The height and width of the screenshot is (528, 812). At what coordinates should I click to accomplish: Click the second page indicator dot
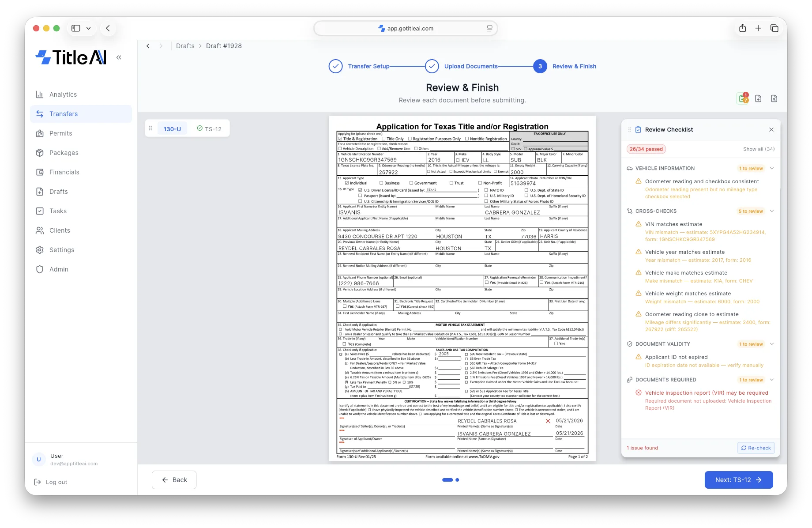[457, 480]
